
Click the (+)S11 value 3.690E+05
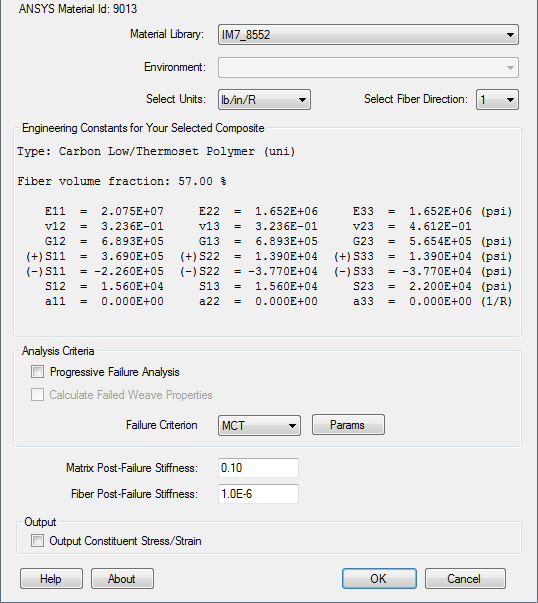coord(132,257)
